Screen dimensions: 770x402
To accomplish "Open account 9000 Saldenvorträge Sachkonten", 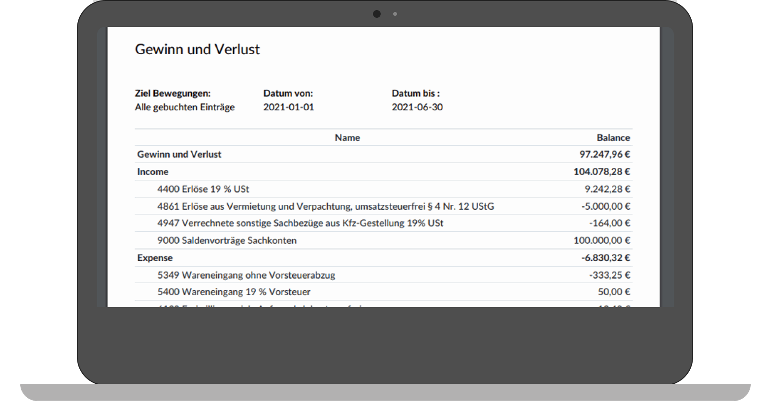I will [227, 240].
